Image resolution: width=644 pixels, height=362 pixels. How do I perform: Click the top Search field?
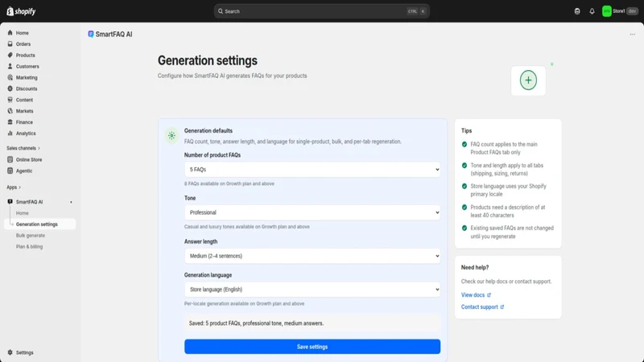(321, 11)
